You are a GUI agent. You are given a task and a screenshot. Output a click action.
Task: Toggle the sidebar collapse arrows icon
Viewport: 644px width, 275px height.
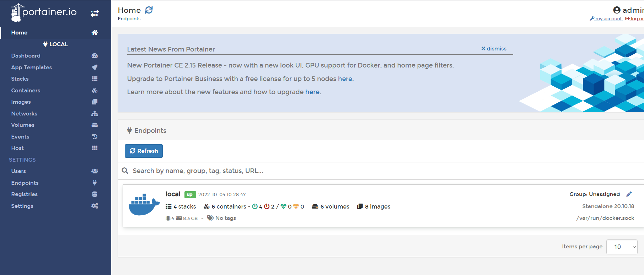95,14
